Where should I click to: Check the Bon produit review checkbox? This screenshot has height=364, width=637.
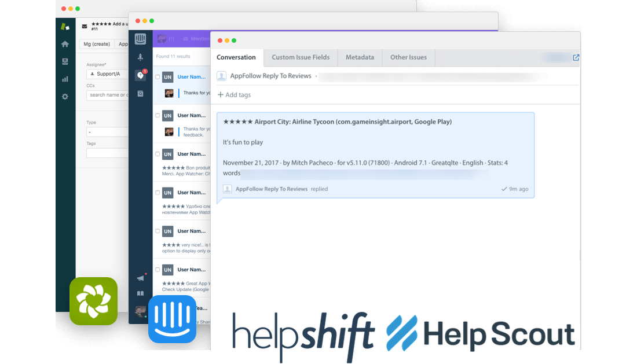pyautogui.click(x=158, y=154)
